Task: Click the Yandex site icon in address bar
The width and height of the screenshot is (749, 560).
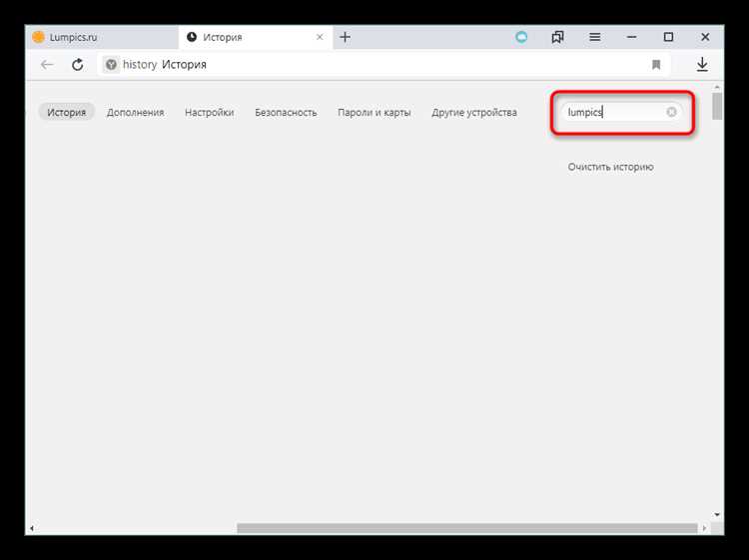Action: [110, 65]
